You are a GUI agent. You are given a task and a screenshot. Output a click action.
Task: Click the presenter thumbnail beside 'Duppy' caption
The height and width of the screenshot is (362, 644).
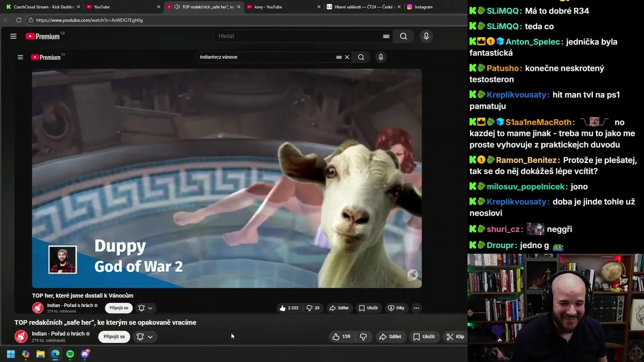click(62, 259)
